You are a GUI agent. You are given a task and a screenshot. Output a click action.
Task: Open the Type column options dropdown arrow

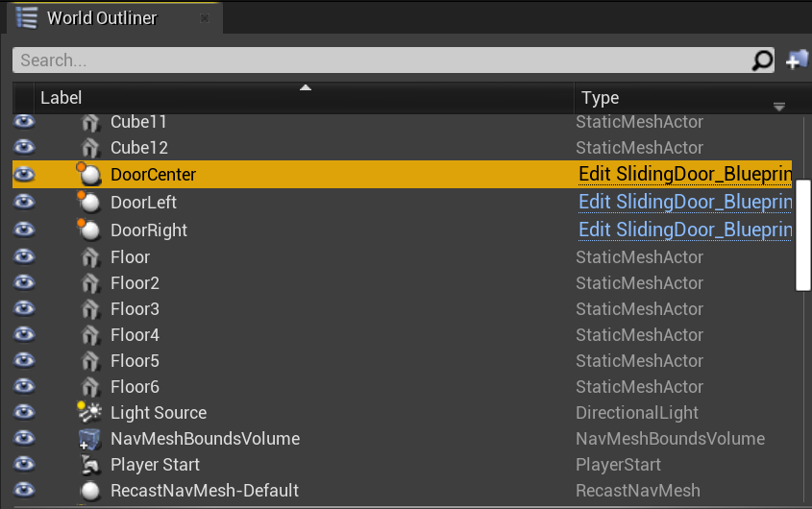779,107
